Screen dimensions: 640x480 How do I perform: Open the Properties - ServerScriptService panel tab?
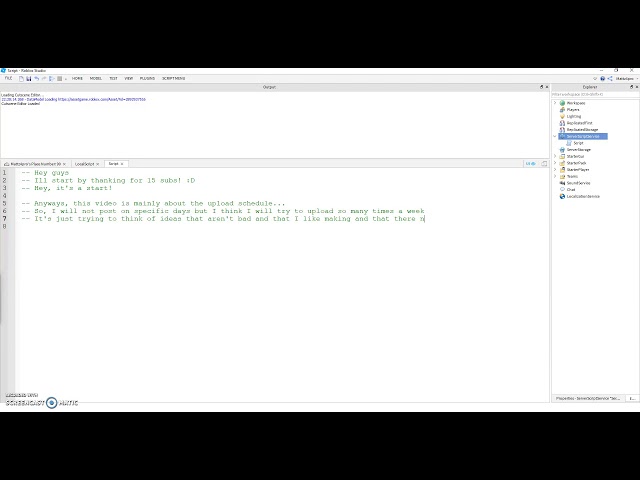click(x=588, y=398)
